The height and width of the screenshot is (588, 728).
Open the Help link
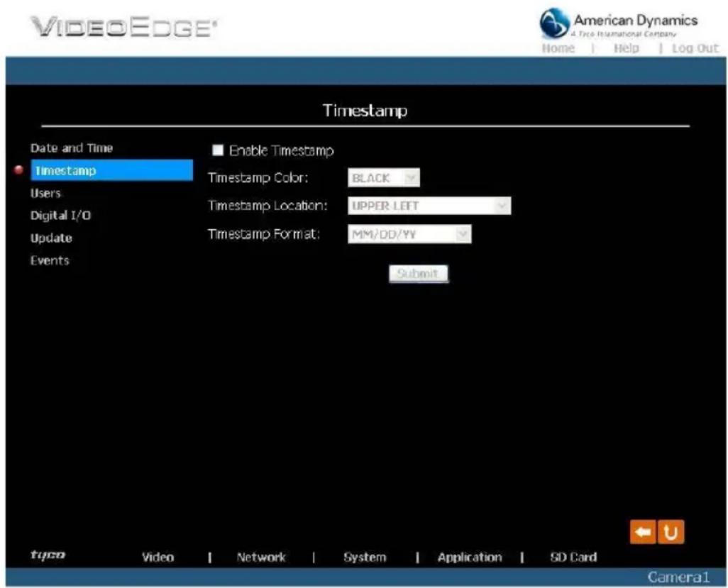click(x=626, y=48)
